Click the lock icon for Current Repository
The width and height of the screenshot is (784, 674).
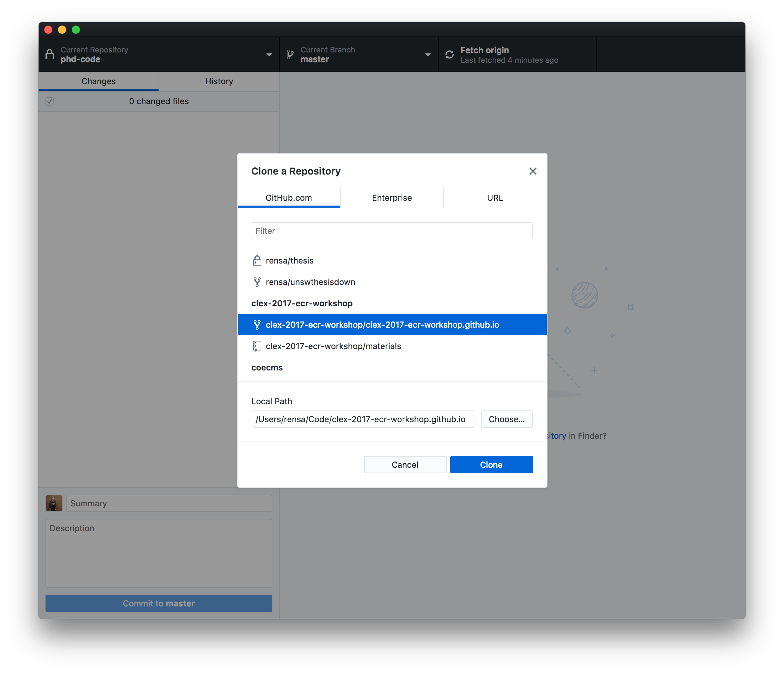50,54
